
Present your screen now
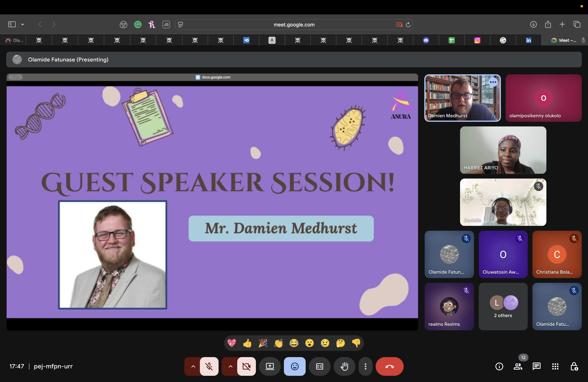click(269, 366)
